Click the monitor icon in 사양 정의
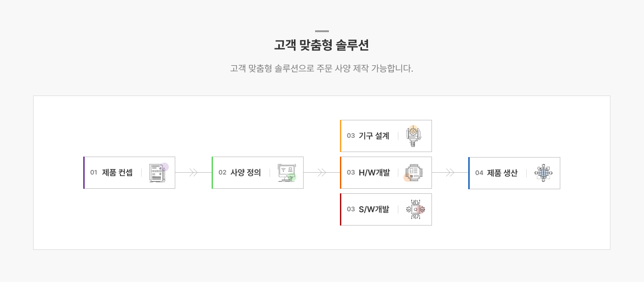Image resolution: width=644 pixels, height=282 pixels. (x=287, y=173)
